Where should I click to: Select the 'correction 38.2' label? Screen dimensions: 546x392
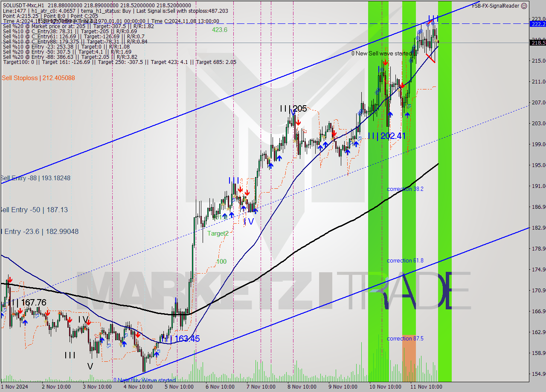tap(405, 189)
